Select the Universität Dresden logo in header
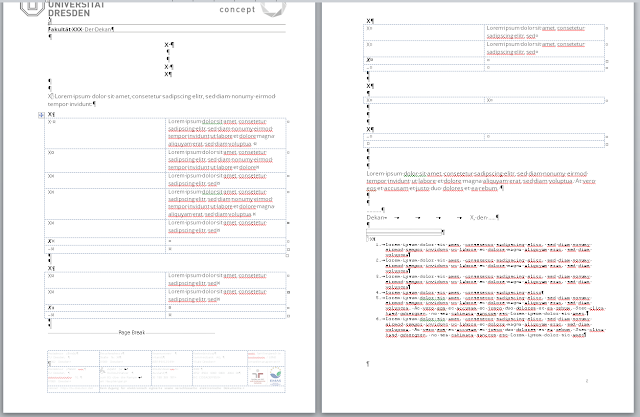The height and width of the screenshot is (417, 640). pyautogui.click(x=62, y=9)
